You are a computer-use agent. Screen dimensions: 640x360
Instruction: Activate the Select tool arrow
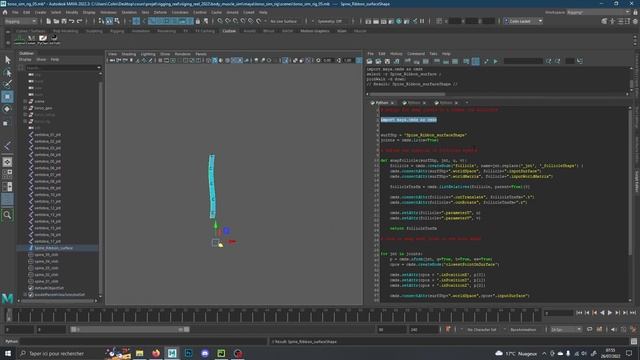[7, 60]
